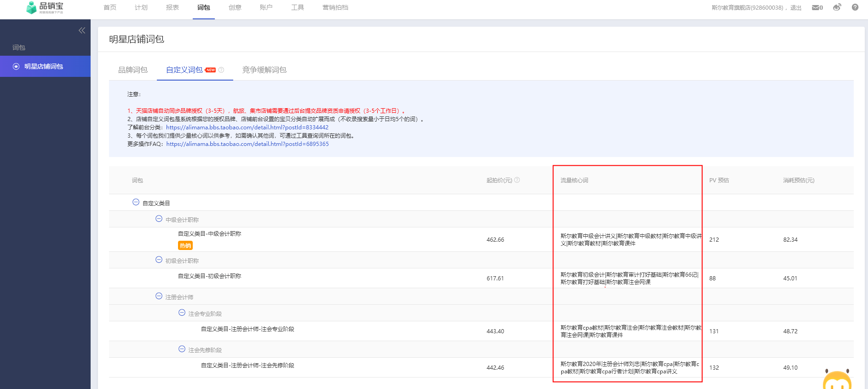Click the 品销宝 logo
Image resolution: width=868 pixels, height=389 pixels.
coord(45,7)
